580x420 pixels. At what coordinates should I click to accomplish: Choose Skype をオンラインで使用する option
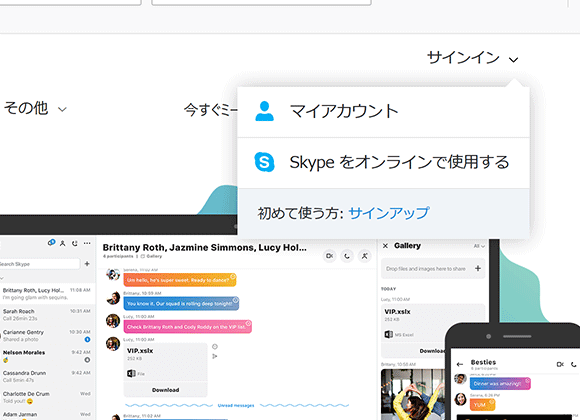(384, 162)
